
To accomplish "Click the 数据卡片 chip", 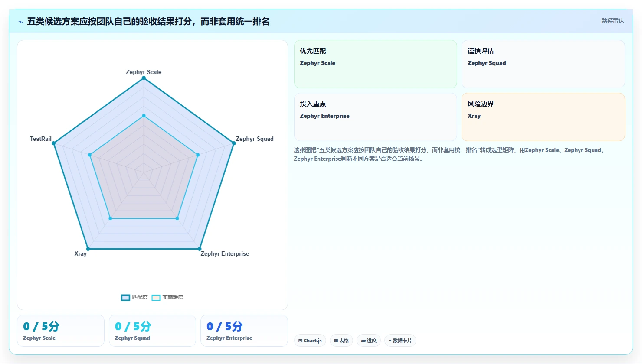I will 400,341.
